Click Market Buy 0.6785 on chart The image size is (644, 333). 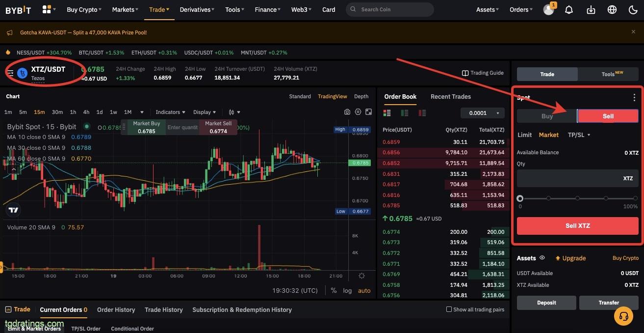(x=146, y=127)
